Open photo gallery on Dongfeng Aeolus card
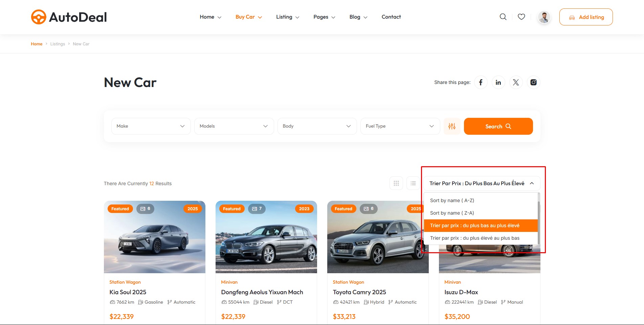This screenshot has width=644, height=325. (x=257, y=209)
